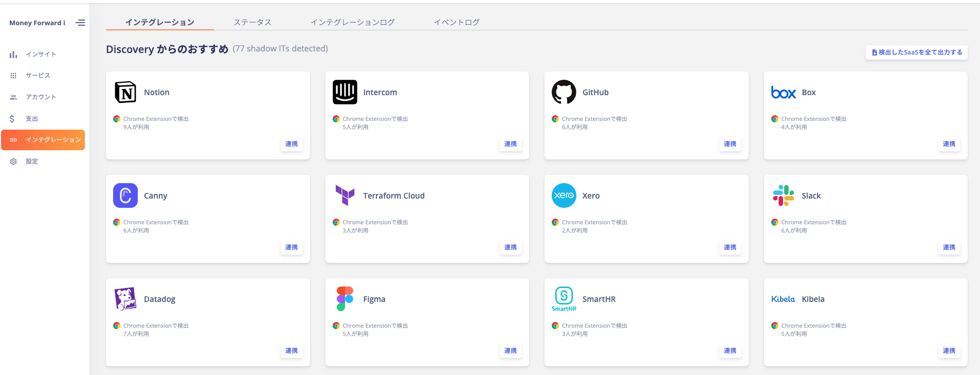This screenshot has width=980, height=375.
Task: Click the インサイト bar chart icon
Action: (13, 54)
